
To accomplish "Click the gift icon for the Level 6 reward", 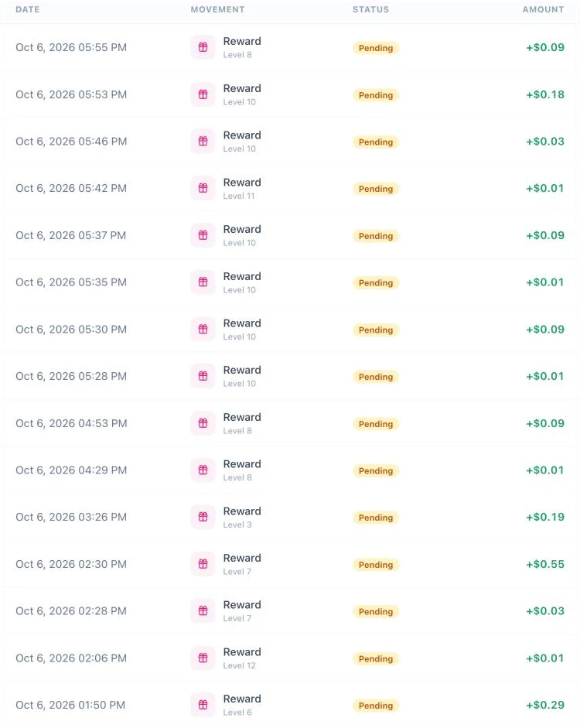I will tap(203, 705).
